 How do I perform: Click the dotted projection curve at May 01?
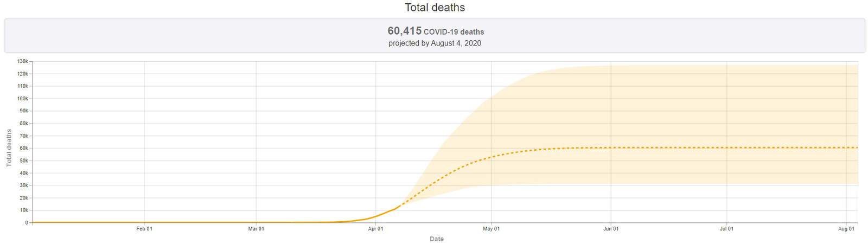pos(492,157)
